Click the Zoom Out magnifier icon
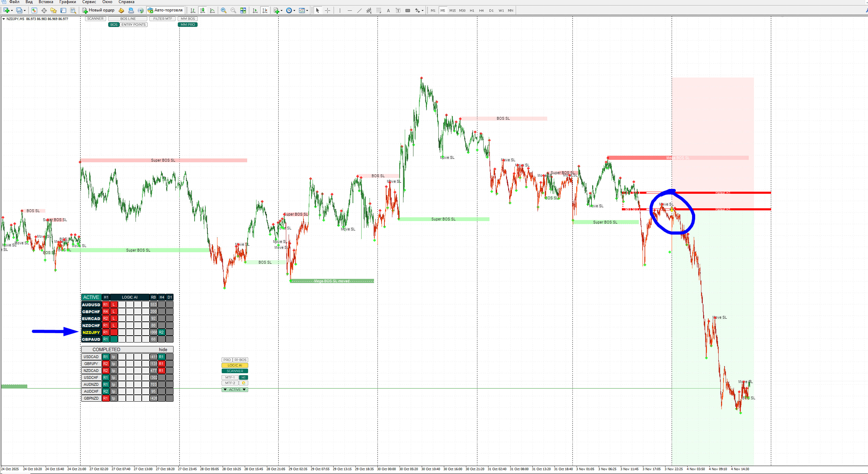Viewport: 868px width, 474px height. point(233,11)
